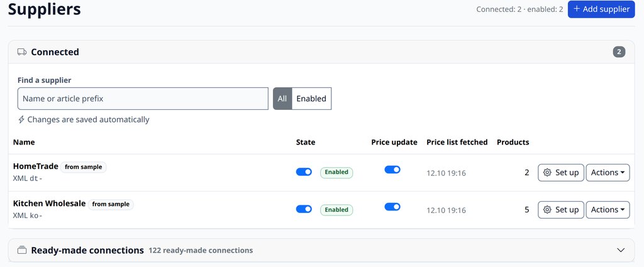The height and width of the screenshot is (267, 644).
Task: Click the Find a supplier search field
Action: [x=143, y=99]
